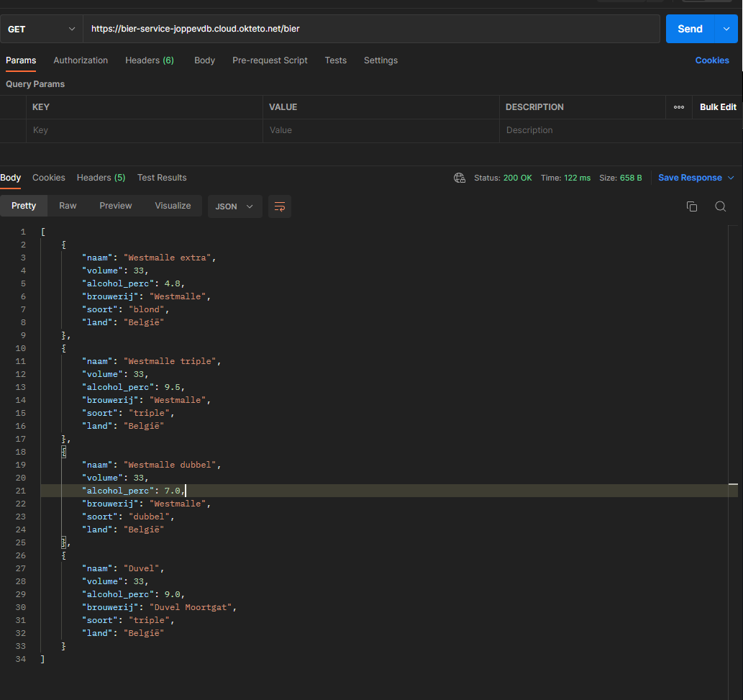This screenshot has height=700, width=743.
Task: Open the GET method dropdown
Action: 42,29
